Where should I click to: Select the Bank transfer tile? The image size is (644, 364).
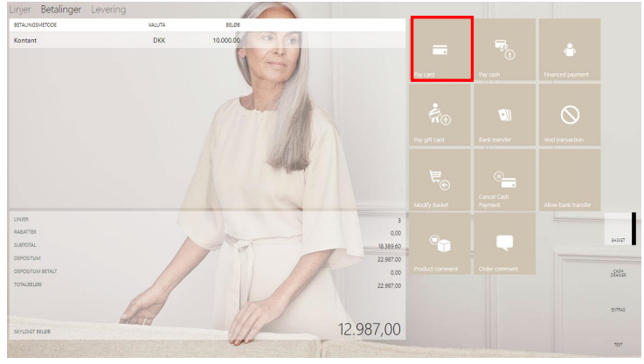(504, 115)
